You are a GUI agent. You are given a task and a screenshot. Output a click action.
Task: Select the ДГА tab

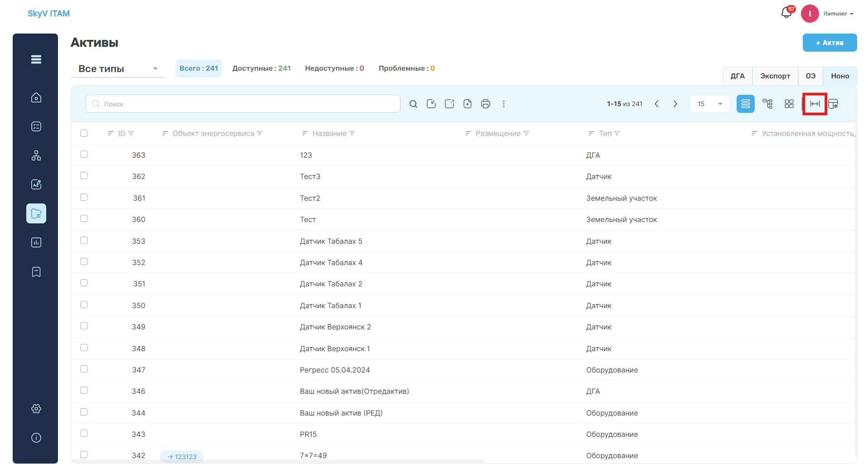click(738, 76)
